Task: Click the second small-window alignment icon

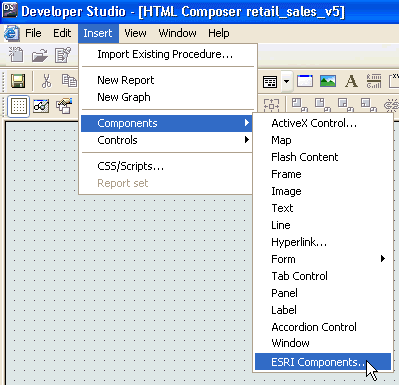Action: point(323,104)
